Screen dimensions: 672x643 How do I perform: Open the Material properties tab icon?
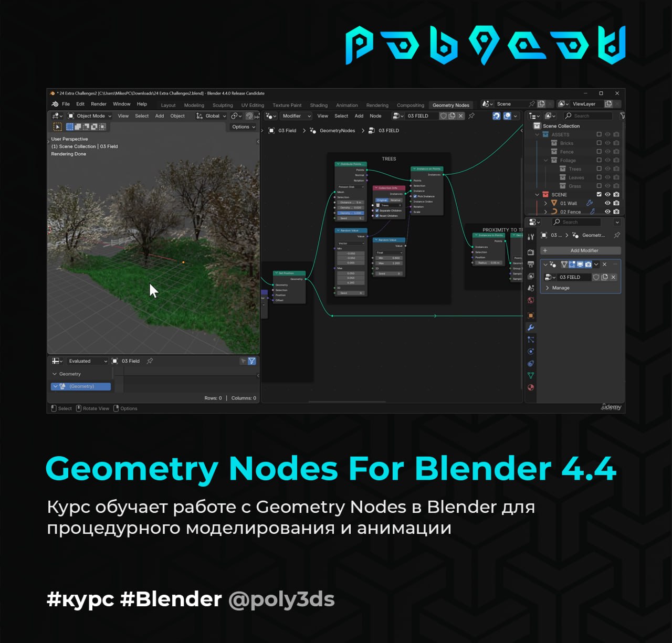(x=531, y=387)
